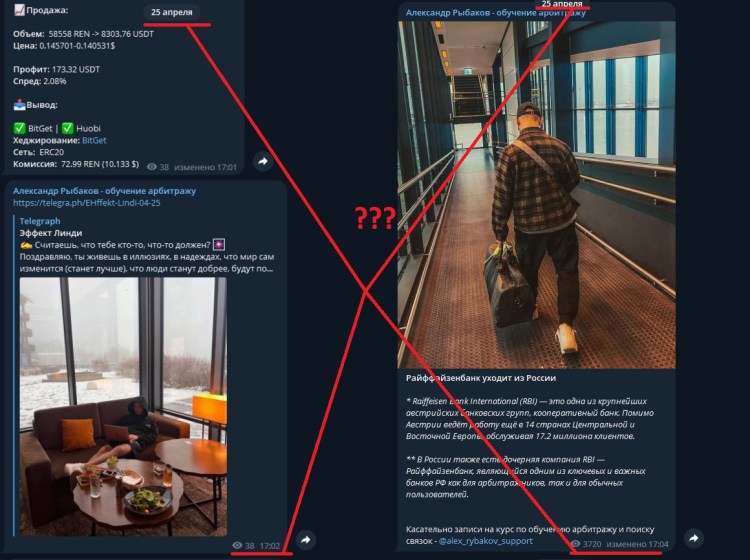Open channel name above airport walkway photo

point(496,13)
